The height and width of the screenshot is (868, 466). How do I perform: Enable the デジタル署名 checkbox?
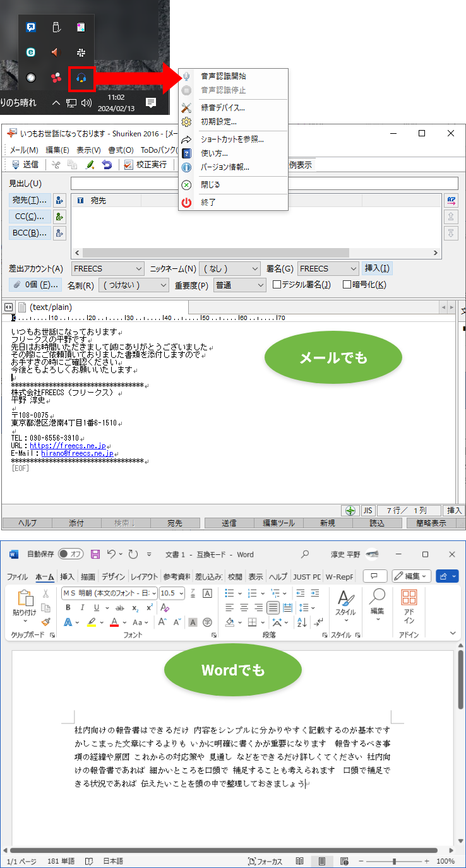tap(277, 285)
